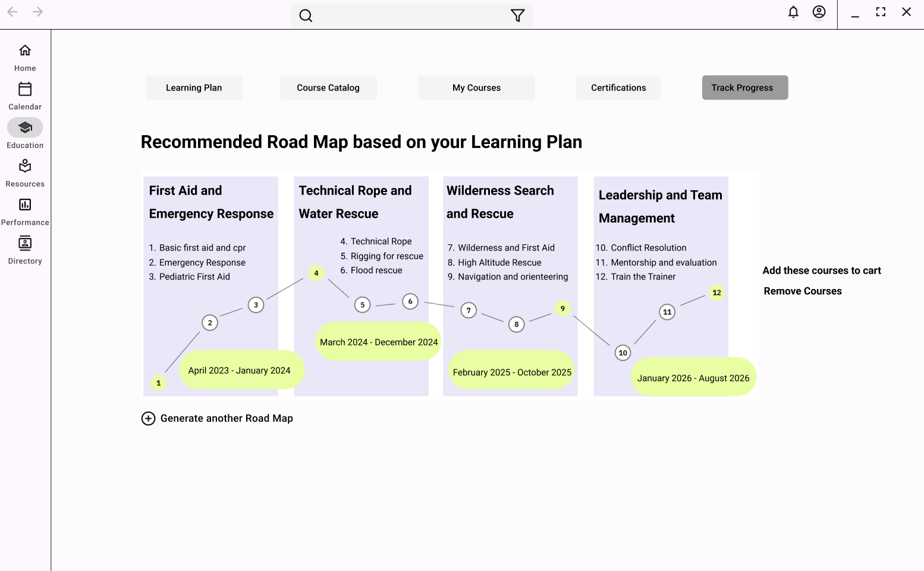Click Remove Courses
Image resolution: width=924 pixels, height=571 pixels.
point(803,291)
